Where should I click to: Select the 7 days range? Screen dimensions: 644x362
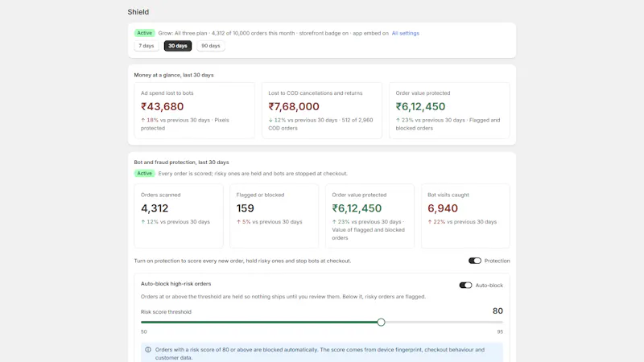click(x=147, y=46)
